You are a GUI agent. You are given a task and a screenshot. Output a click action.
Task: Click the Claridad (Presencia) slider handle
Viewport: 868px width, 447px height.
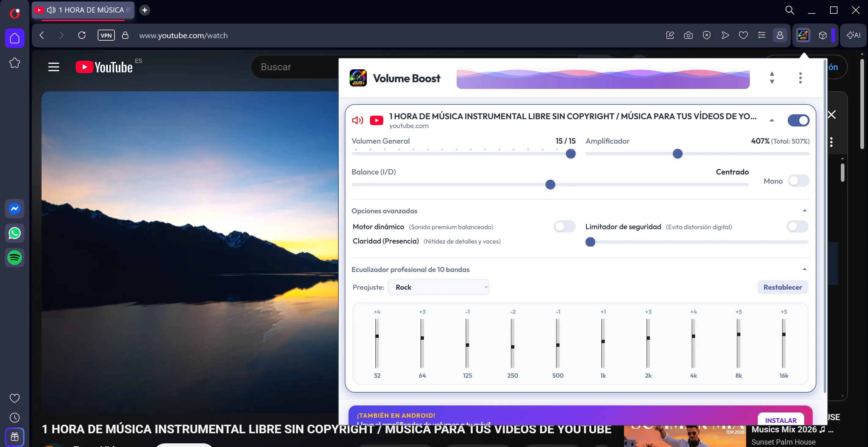[590, 242]
